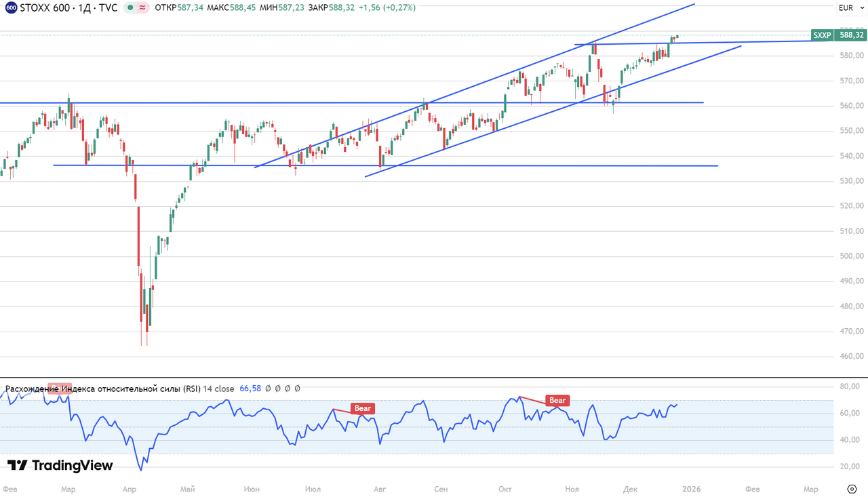
Task: Click the Апр label on time axis
Action: click(131, 489)
